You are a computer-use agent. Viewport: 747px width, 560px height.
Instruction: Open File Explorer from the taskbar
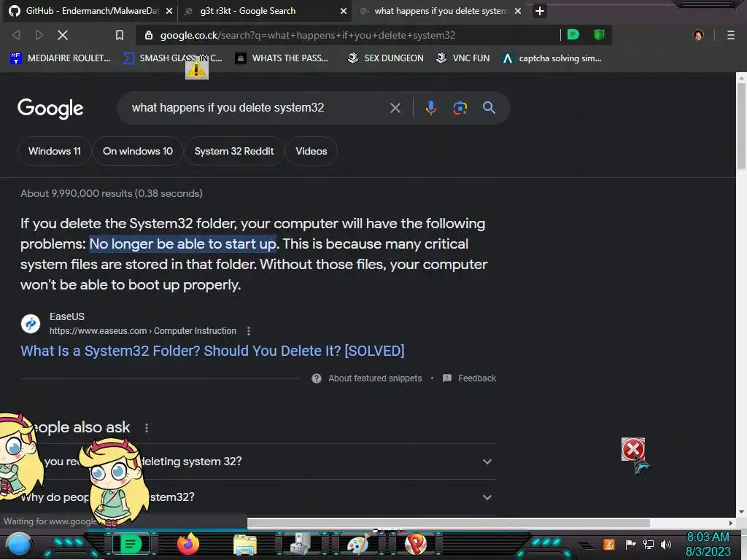pos(245,545)
